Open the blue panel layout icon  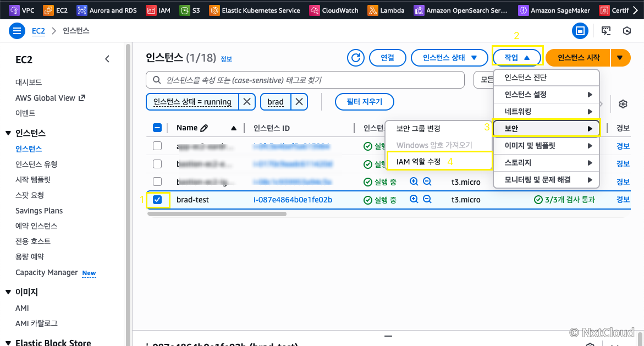click(580, 31)
